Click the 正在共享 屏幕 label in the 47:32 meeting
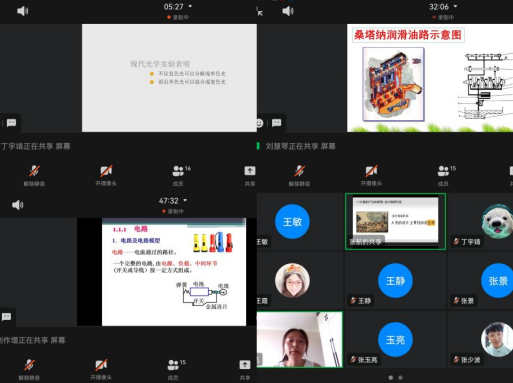Image resolution: width=513 pixels, height=383 pixels. pyautogui.click(x=32, y=340)
